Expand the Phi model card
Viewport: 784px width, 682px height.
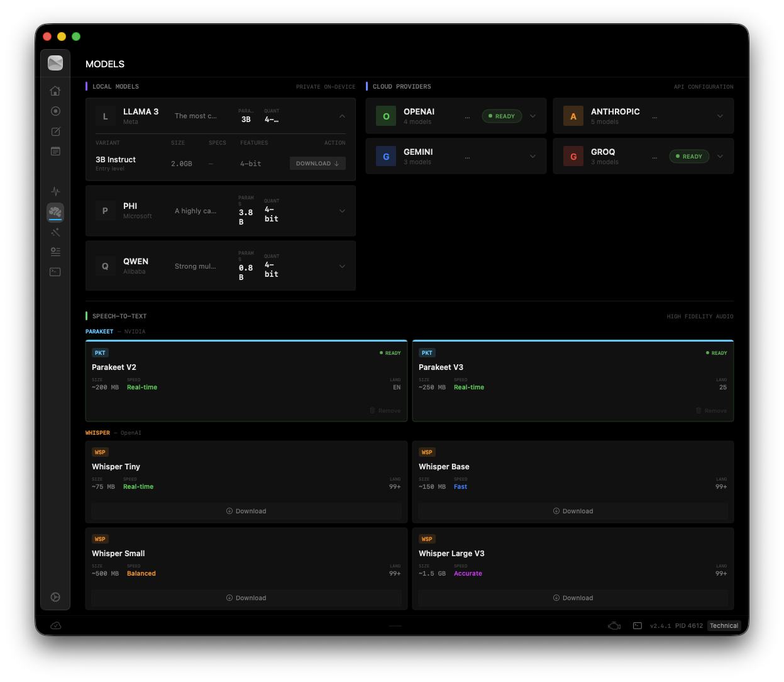point(342,211)
